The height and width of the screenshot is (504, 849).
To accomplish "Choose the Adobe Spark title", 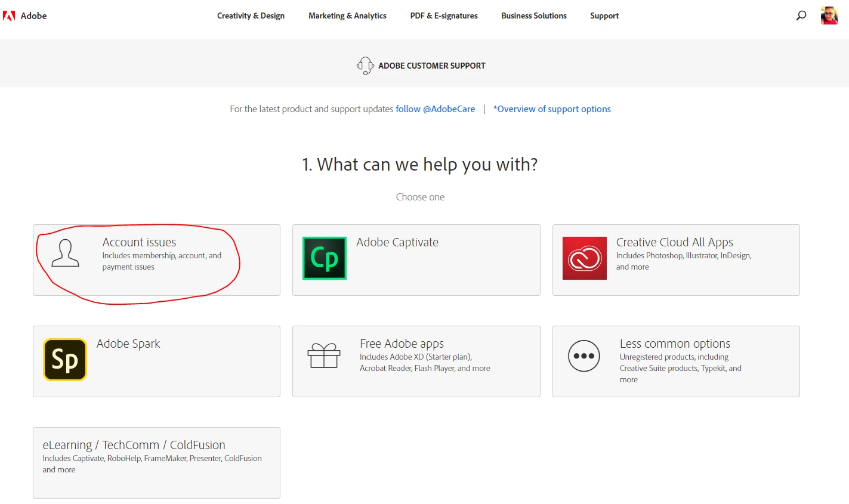I will click(x=128, y=344).
